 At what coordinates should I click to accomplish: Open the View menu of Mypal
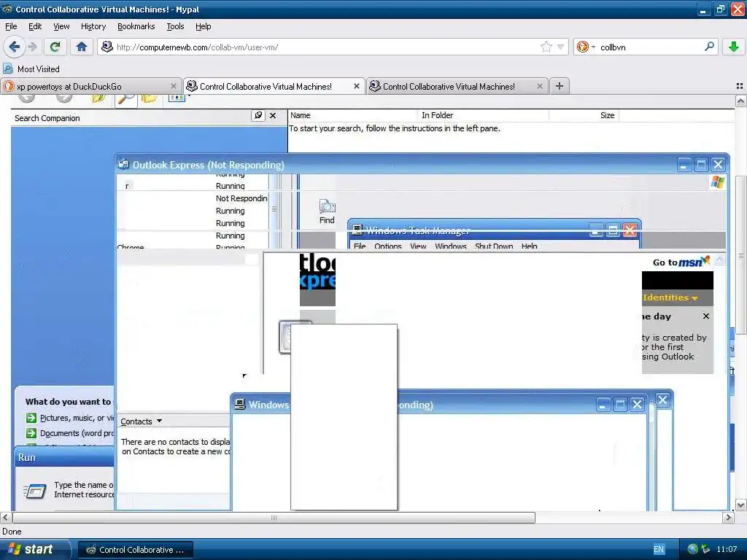pos(61,27)
